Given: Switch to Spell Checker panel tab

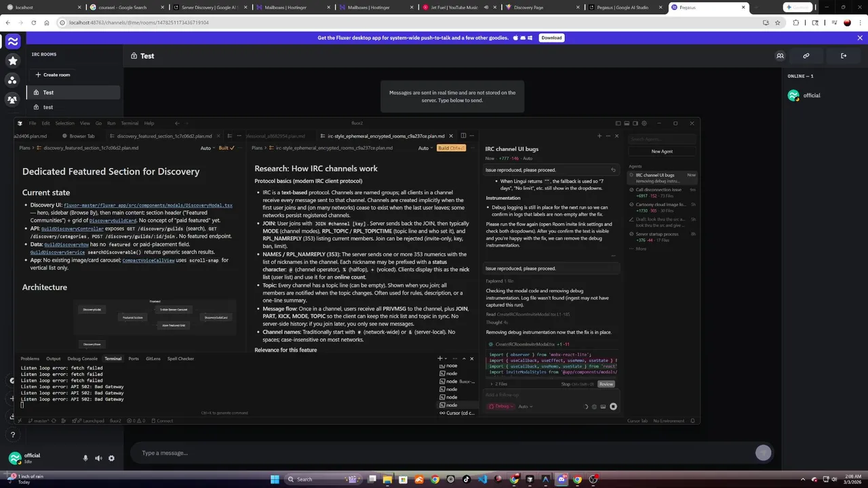Looking at the screenshot, I should click(181, 359).
